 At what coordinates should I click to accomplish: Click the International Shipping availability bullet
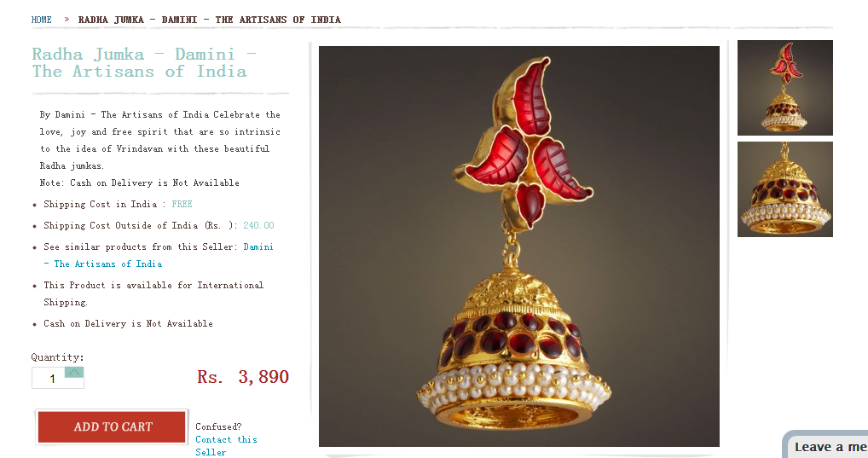[x=153, y=293]
